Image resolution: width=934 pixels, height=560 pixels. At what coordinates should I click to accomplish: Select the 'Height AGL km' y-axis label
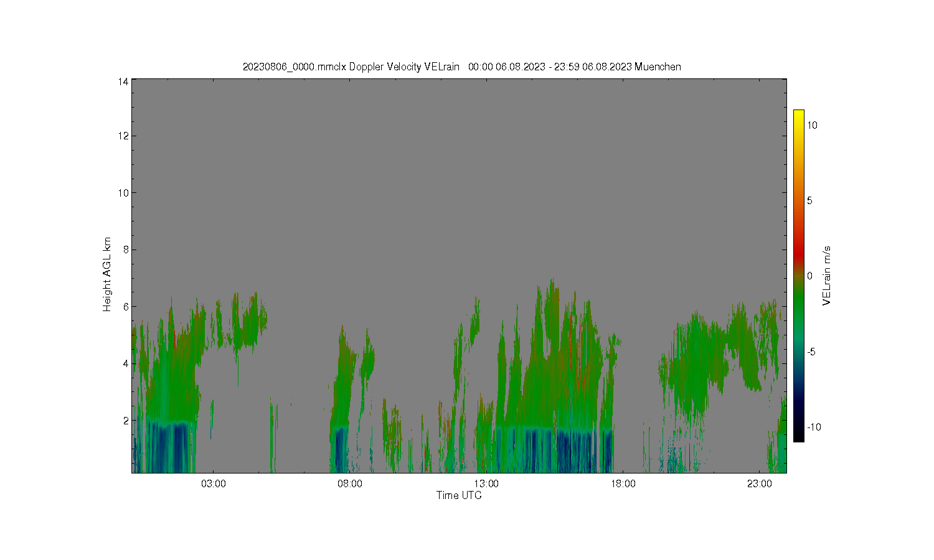(107, 274)
